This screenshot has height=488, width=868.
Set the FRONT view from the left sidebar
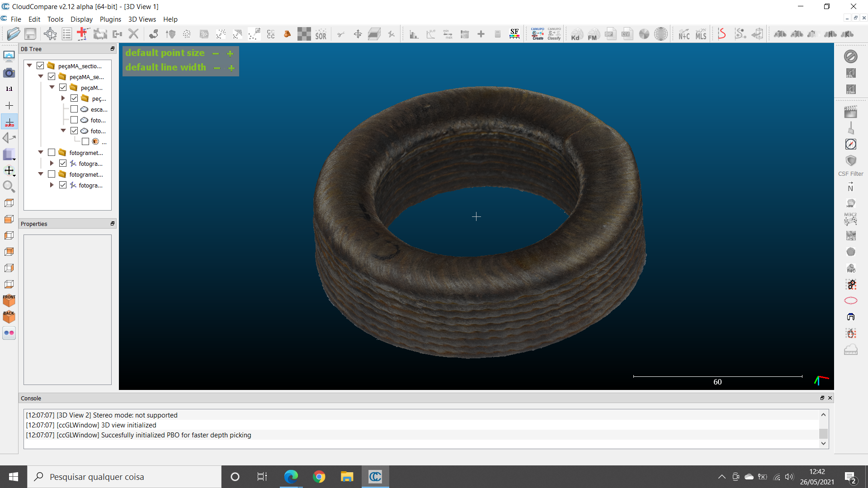coord(9,300)
